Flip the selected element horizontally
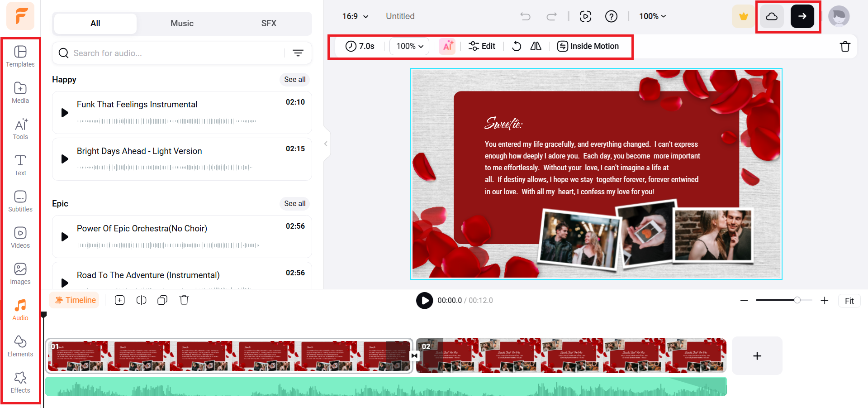The width and height of the screenshot is (868, 408). coord(536,46)
